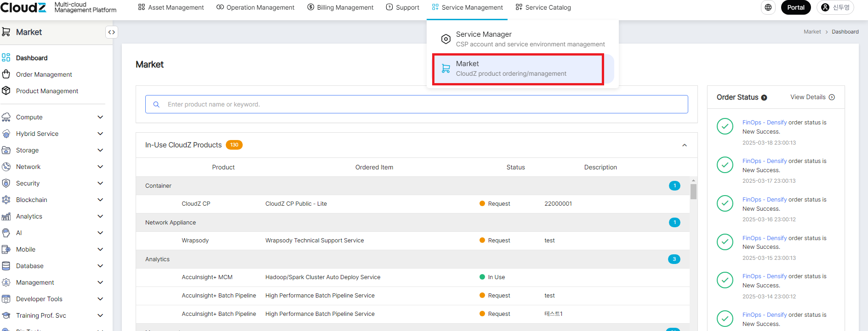The height and width of the screenshot is (331, 868).
Task: Click the CloudZ CP Public - Lite item
Action: (x=296, y=204)
